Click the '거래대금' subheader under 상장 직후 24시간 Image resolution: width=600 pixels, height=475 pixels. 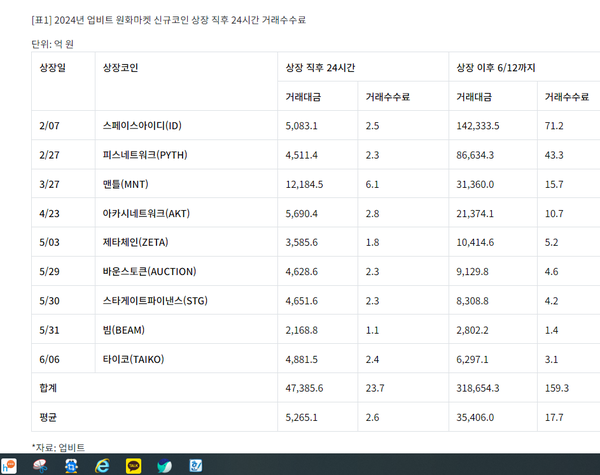click(x=303, y=97)
